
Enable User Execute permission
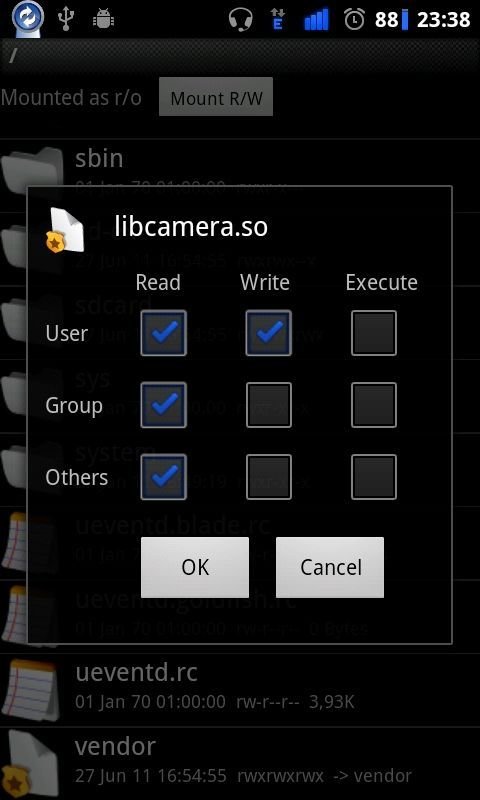click(374, 333)
